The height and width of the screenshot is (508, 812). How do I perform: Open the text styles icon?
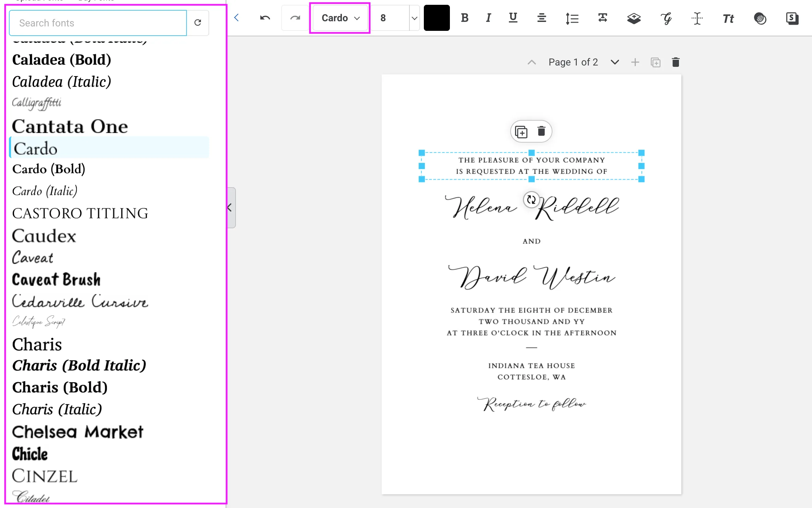point(792,18)
